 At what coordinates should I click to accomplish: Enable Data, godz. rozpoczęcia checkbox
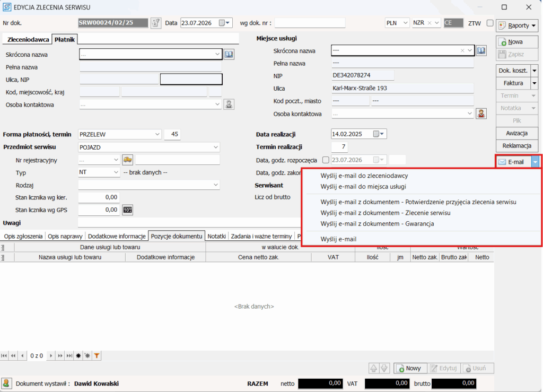pos(326,160)
